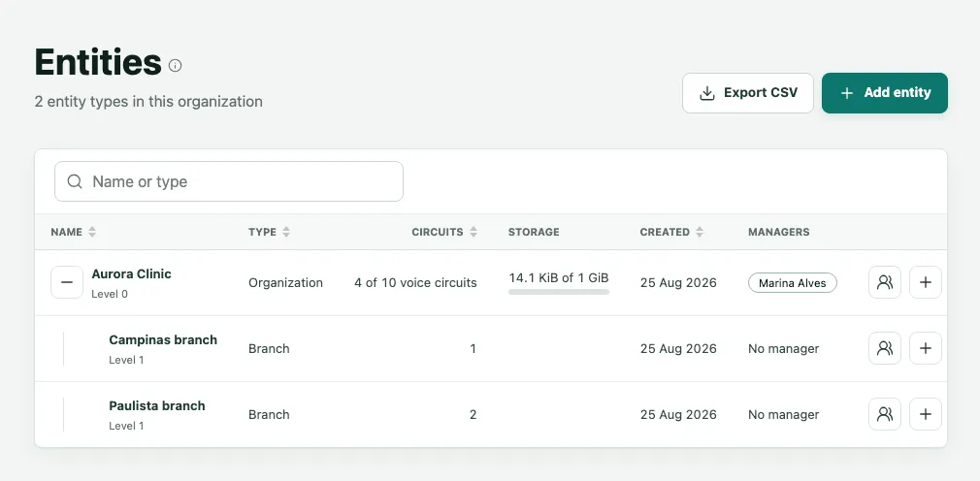Click the '14.1 KiB of 1 GiB' text

559,277
